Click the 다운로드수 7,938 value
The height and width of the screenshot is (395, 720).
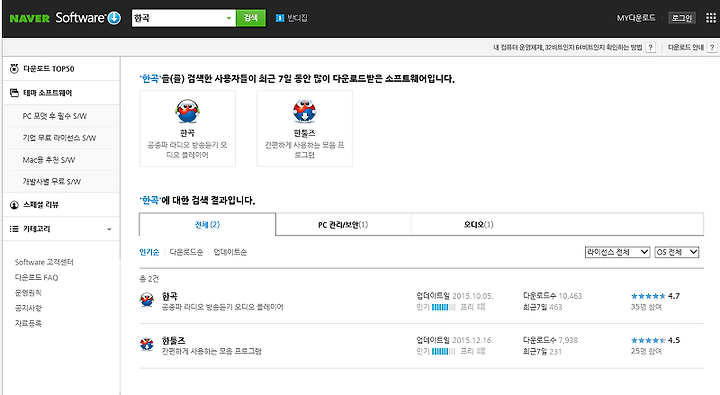[568, 340]
